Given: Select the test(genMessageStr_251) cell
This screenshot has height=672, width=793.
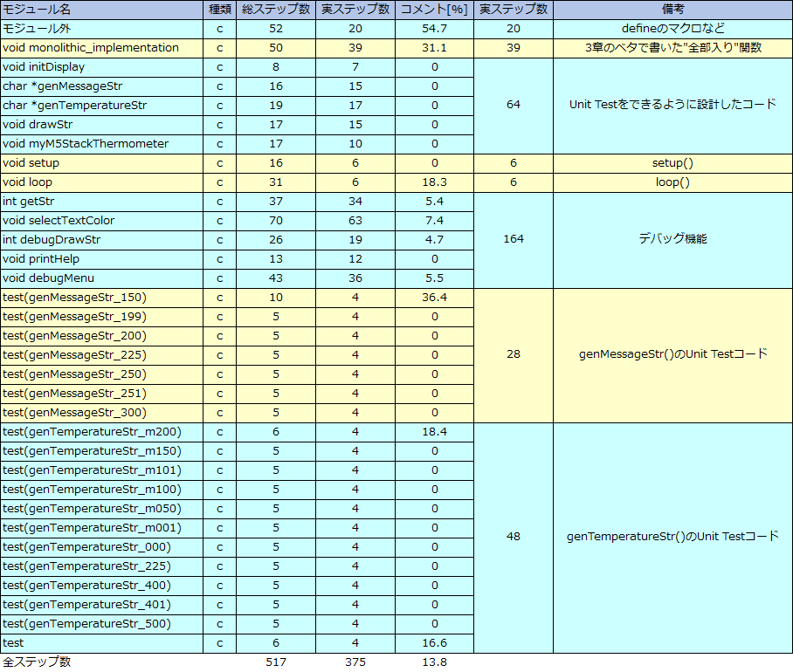Looking at the screenshot, I should (x=101, y=394).
